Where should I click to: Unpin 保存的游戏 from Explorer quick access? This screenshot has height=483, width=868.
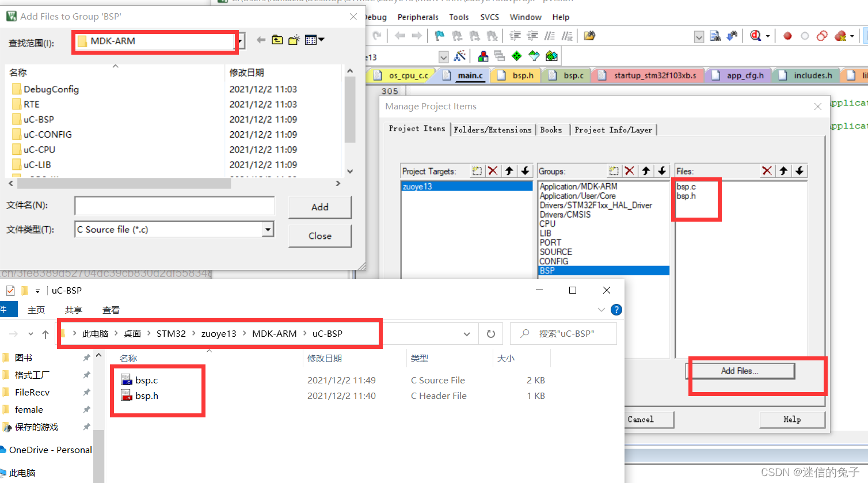[86, 427]
